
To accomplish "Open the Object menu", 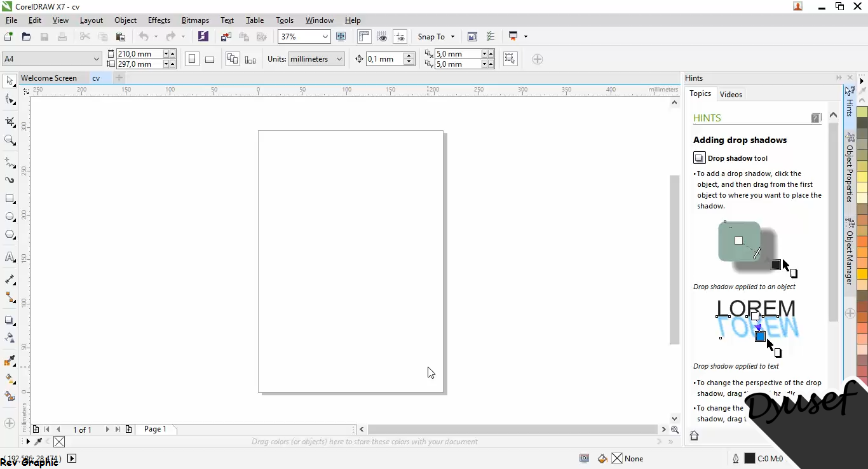I will click(125, 20).
